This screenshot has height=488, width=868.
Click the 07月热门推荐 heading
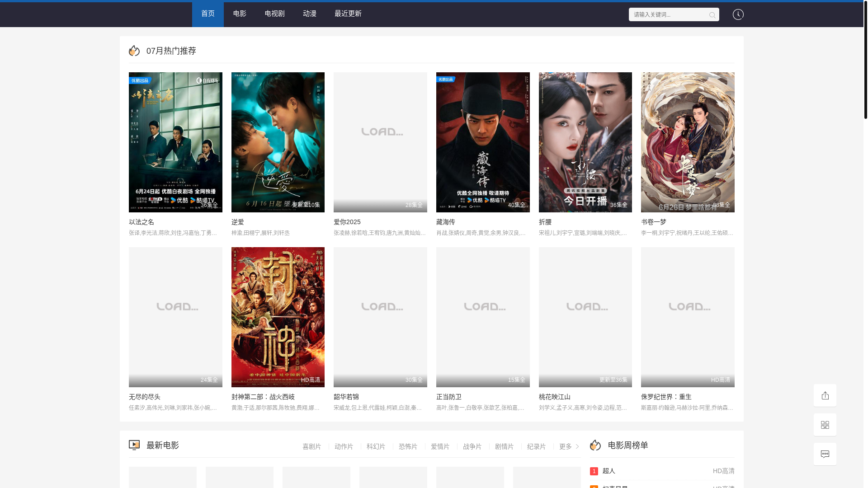pos(171,51)
